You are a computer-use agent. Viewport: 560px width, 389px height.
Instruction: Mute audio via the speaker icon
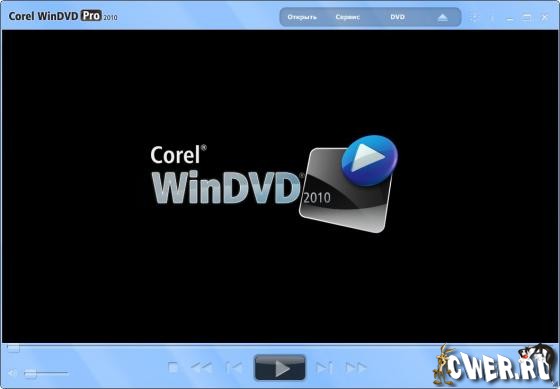coord(12,373)
